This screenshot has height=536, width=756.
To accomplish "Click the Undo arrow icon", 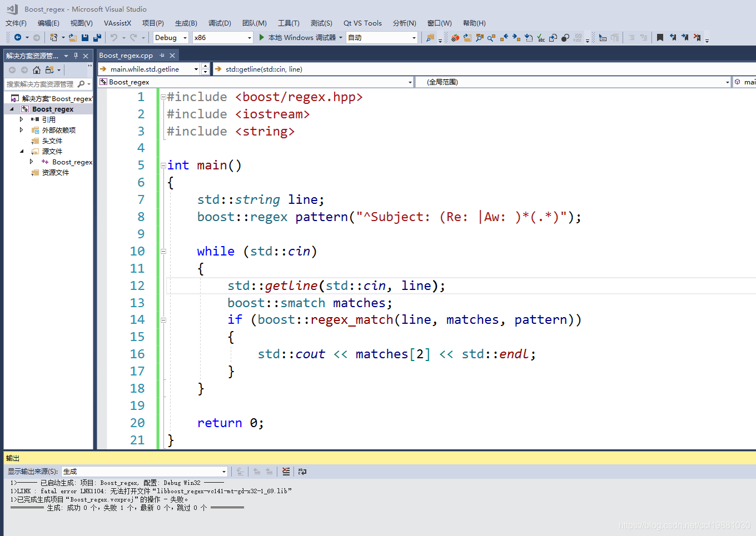I will (114, 37).
